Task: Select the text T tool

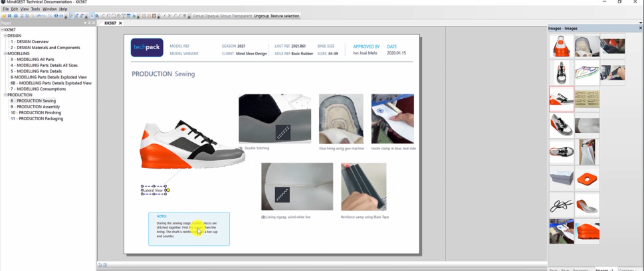Action: 123,16
